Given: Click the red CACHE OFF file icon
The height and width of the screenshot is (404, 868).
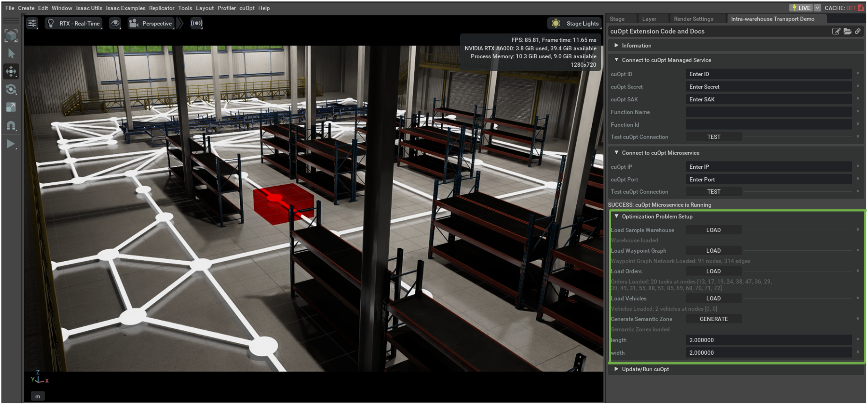Looking at the screenshot, I should tap(861, 8).
